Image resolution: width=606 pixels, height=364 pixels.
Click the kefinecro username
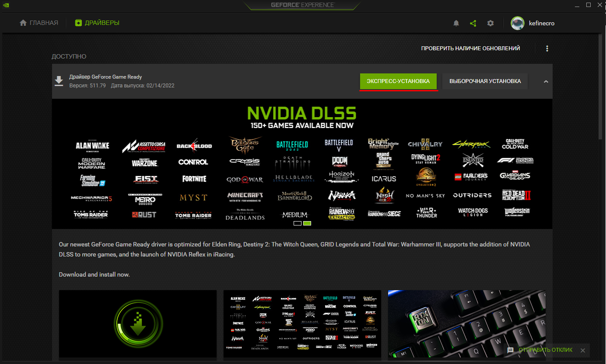[x=541, y=23]
